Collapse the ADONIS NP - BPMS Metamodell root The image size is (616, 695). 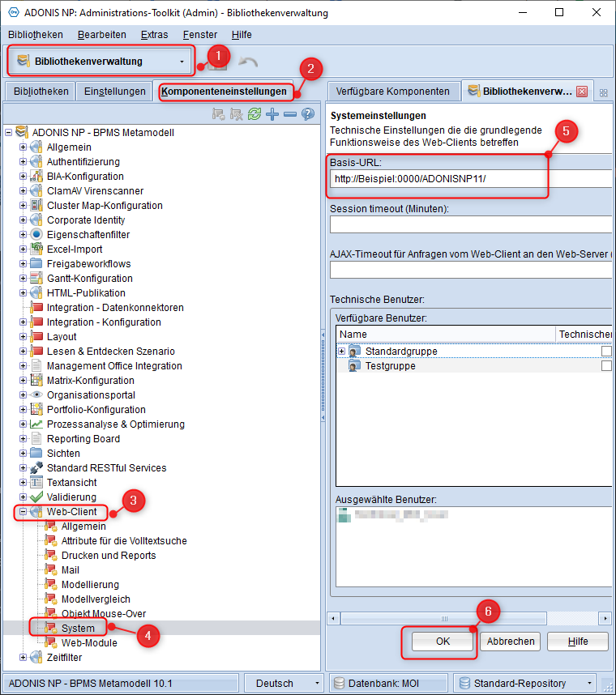click(8, 133)
